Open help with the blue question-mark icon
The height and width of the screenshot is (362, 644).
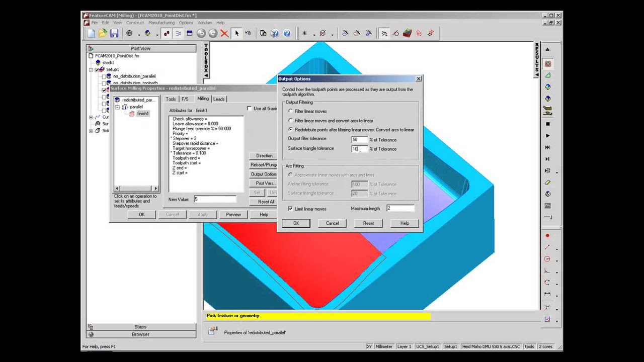click(287, 34)
